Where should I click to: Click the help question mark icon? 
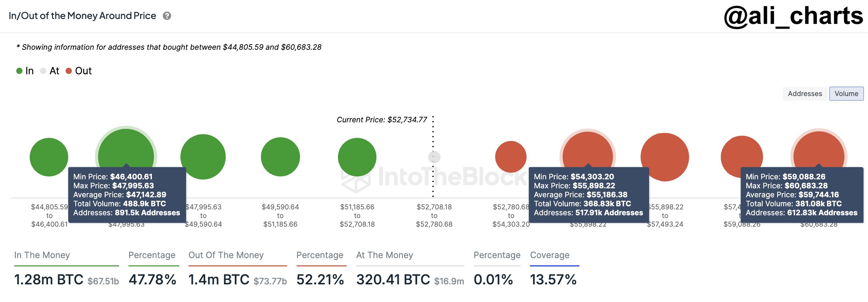tap(167, 16)
